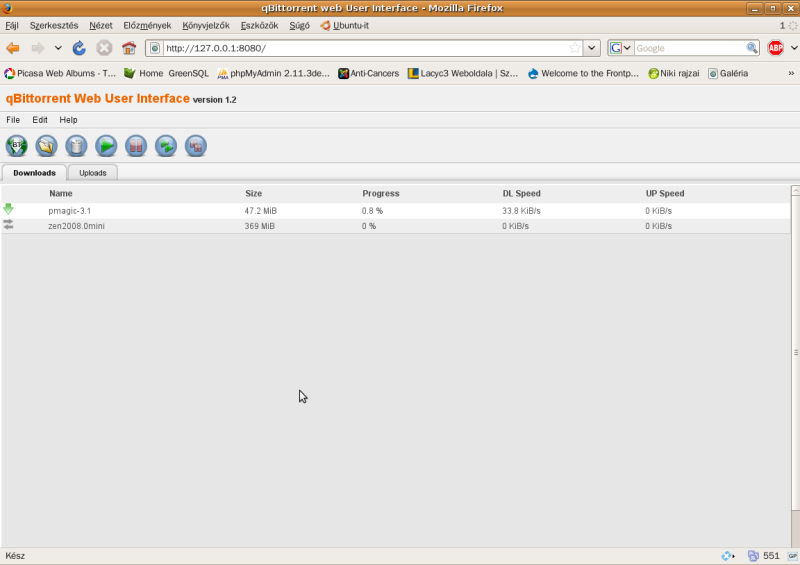Open the qBittorrent Edit menu

(x=40, y=120)
